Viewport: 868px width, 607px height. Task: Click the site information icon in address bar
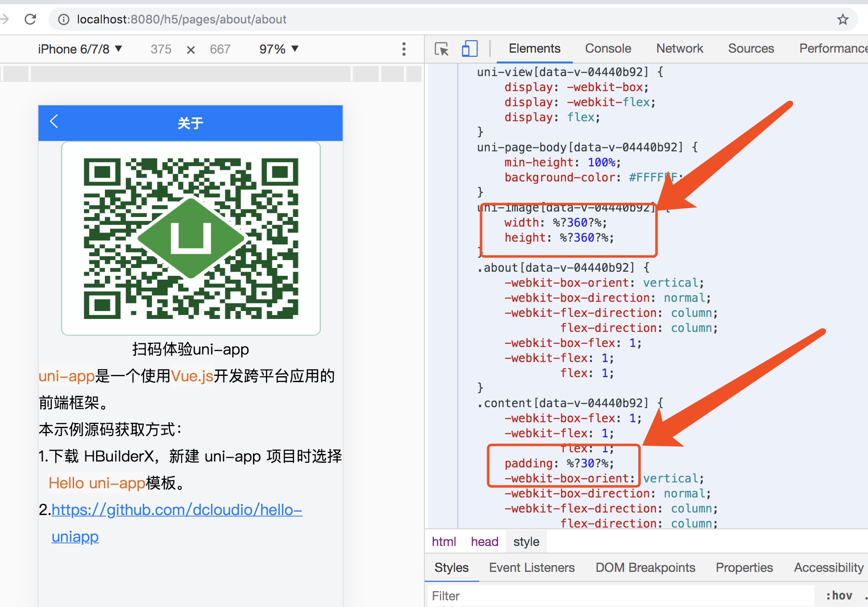click(x=64, y=19)
